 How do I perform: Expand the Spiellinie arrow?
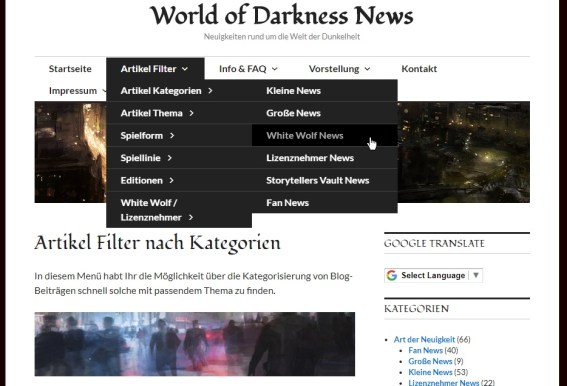coord(170,158)
